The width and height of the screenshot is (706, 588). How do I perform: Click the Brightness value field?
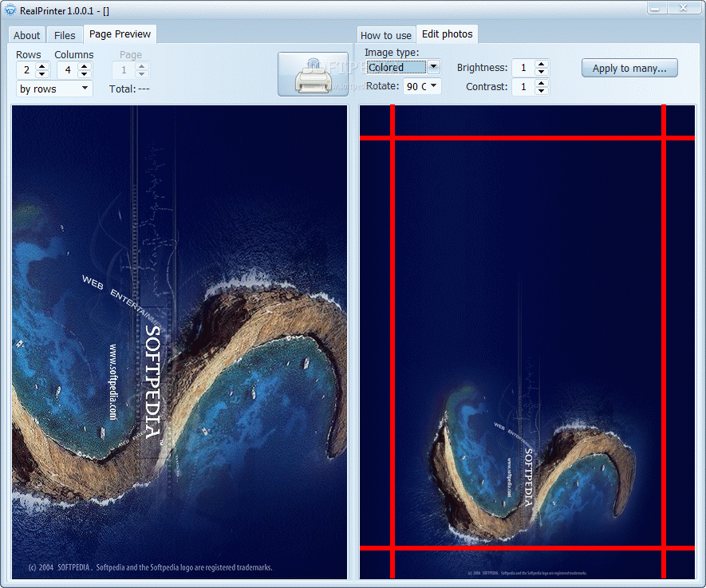click(523, 68)
